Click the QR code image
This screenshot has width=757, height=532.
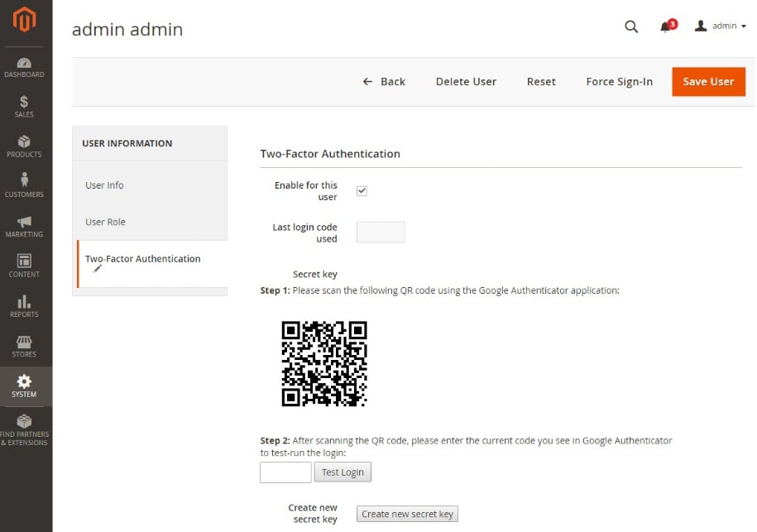(x=324, y=363)
